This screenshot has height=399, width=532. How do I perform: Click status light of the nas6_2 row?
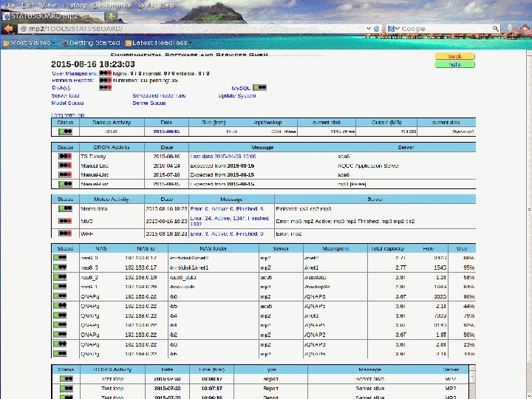pos(60,277)
